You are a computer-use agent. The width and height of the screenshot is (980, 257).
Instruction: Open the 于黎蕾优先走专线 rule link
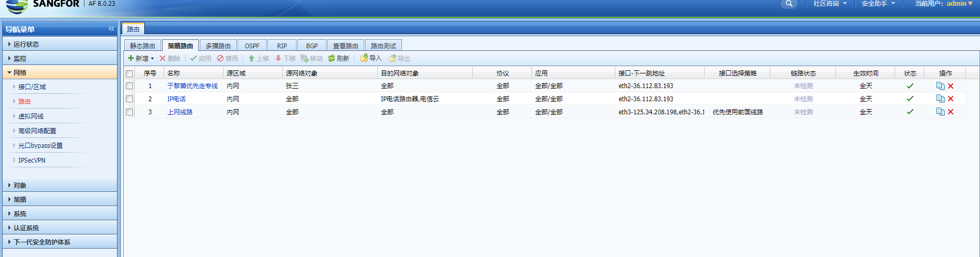tap(193, 86)
